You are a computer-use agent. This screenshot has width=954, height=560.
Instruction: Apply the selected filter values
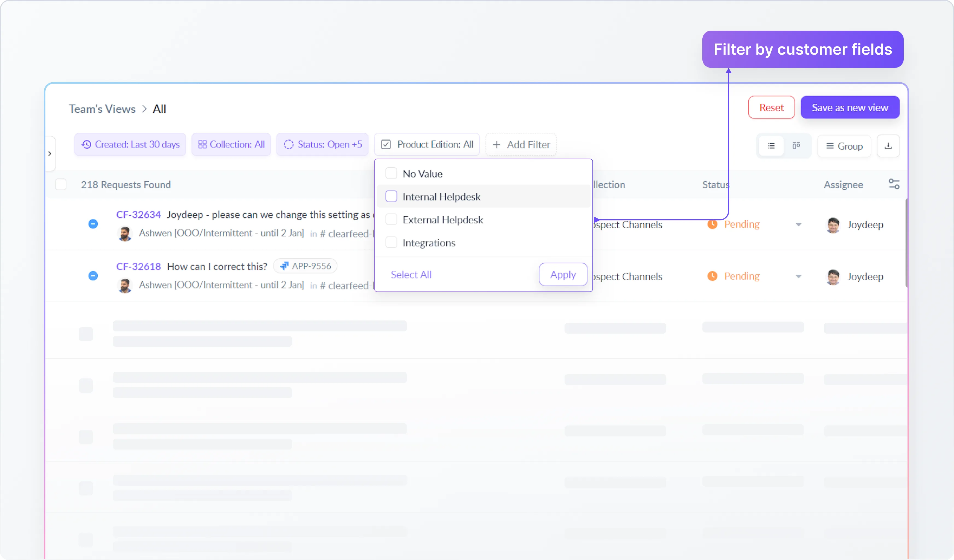(x=563, y=274)
